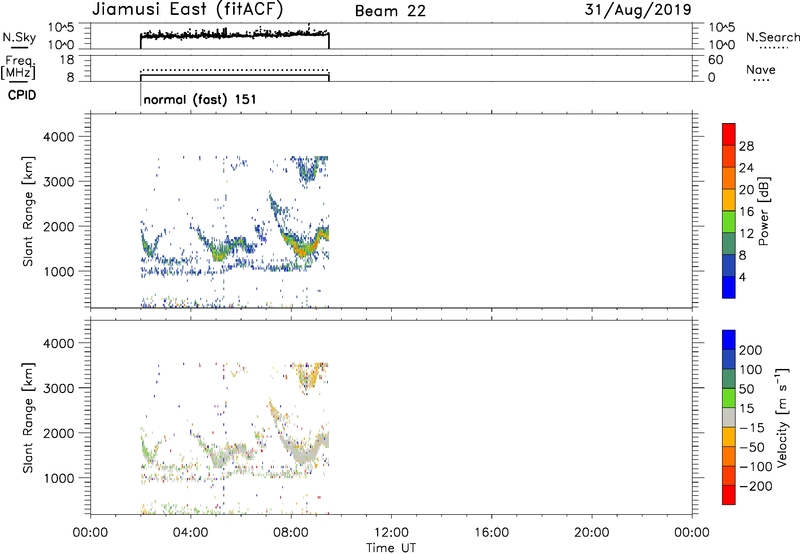Click "4000" tick on the power panel
800x554 pixels.
pos(59,137)
